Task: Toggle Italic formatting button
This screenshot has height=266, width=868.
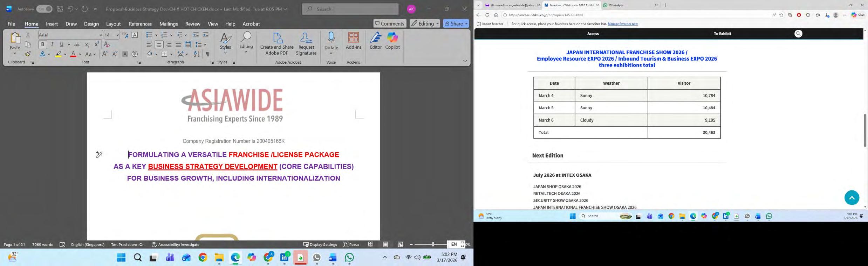Action: [x=52, y=44]
